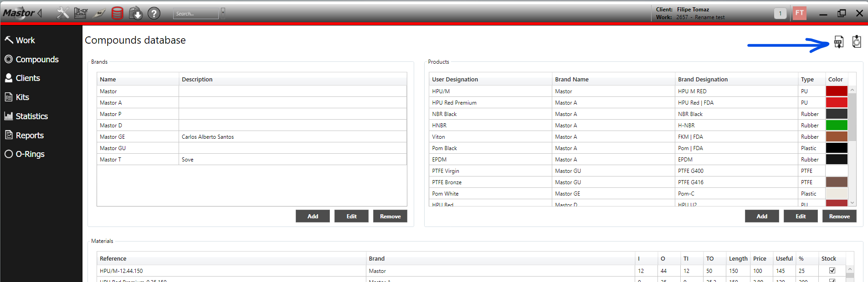Select the Mastor T brand row
Viewport: 868px width, 282px height.
[252, 159]
